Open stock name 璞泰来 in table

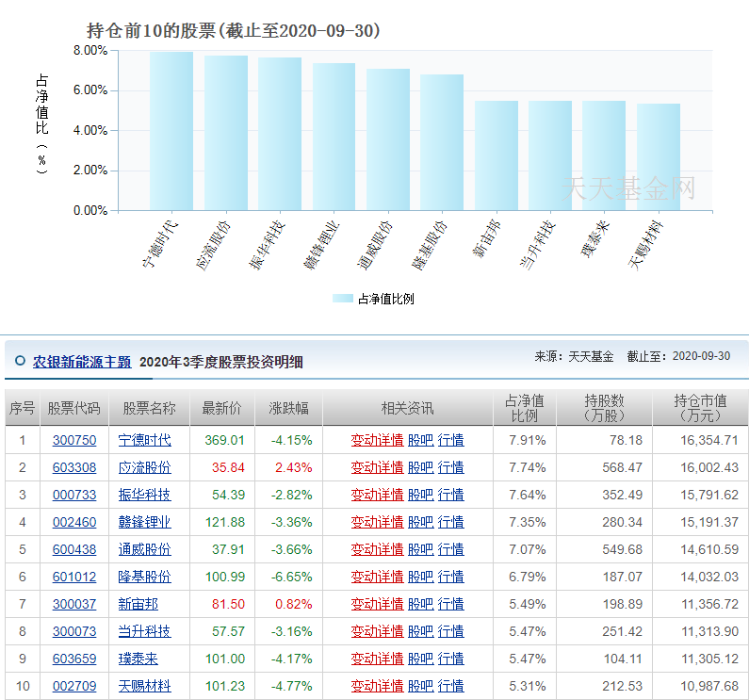click(x=138, y=659)
